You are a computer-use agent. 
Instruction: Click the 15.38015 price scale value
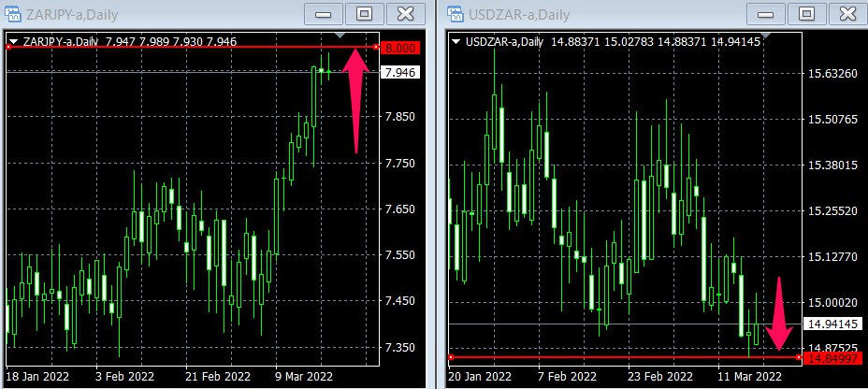pyautogui.click(x=832, y=166)
